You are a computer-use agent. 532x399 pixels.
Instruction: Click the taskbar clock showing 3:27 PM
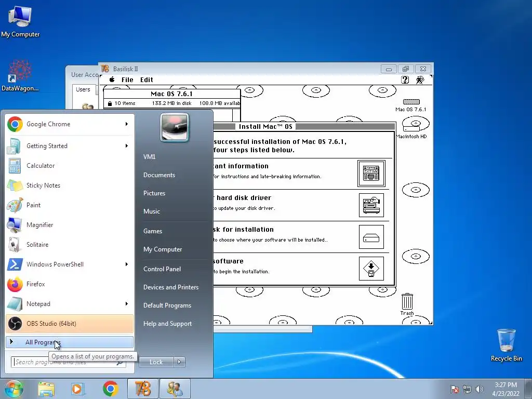click(506, 389)
